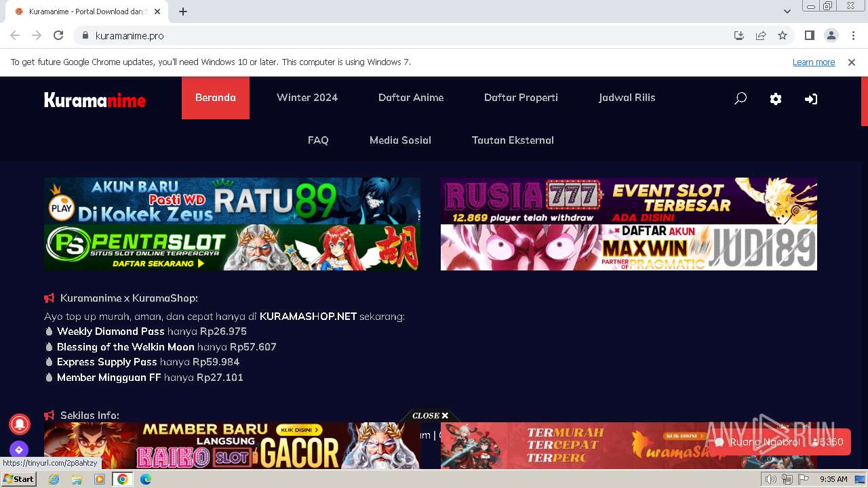Viewport: 868px width, 488px height.
Task: Toggle the Chrome side panel icon
Action: [x=810, y=35]
